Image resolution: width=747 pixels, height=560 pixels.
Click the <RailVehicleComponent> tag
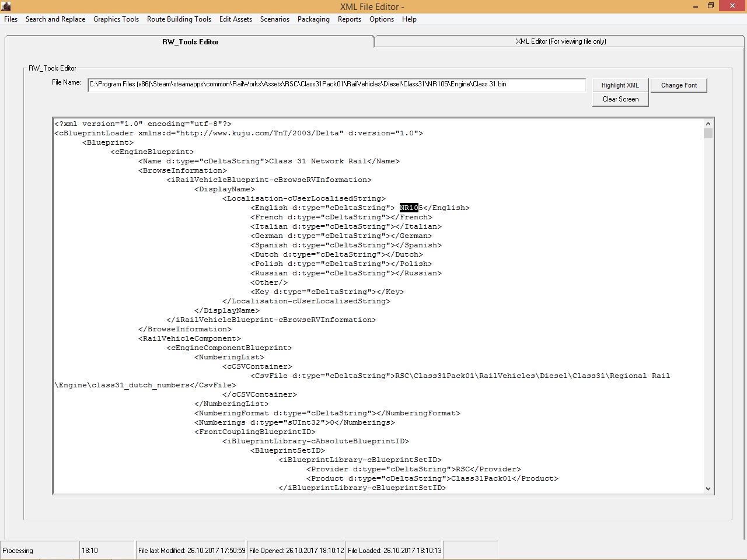click(190, 338)
